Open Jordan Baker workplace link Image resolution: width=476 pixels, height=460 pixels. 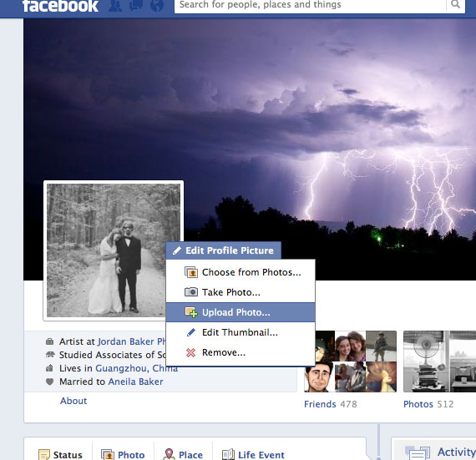pyautogui.click(x=132, y=341)
